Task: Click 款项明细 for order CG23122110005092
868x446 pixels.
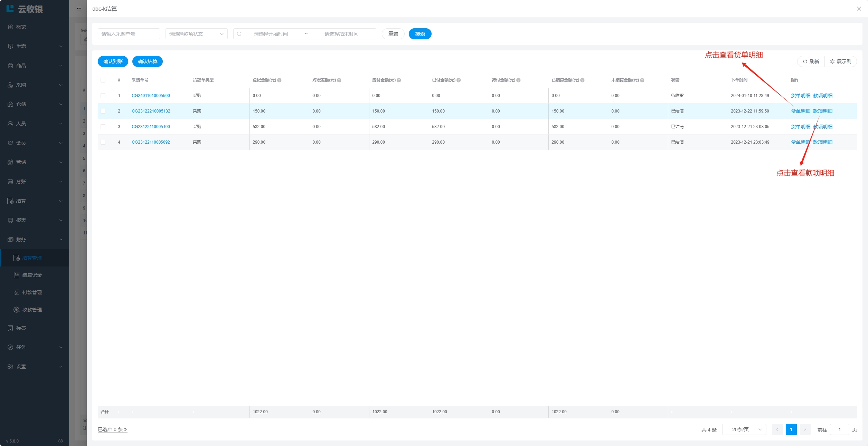Action: 823,142
